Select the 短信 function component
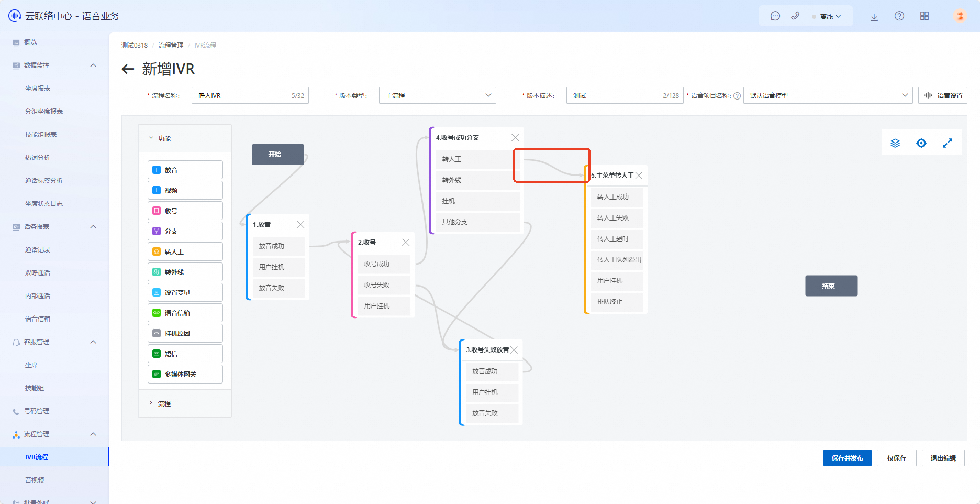Image resolution: width=980 pixels, height=504 pixels. click(185, 354)
